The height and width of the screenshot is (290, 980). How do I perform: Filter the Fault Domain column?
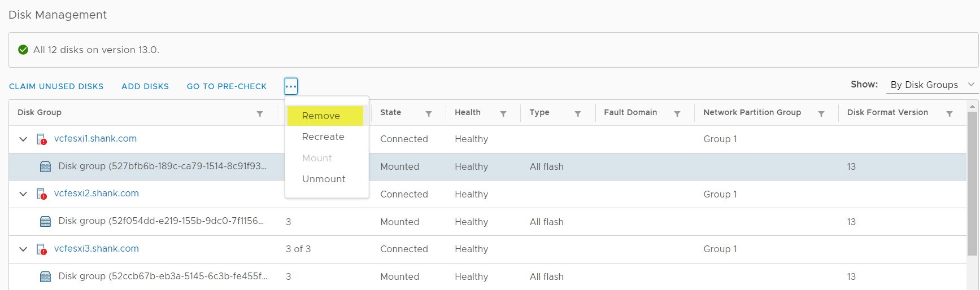(677, 113)
